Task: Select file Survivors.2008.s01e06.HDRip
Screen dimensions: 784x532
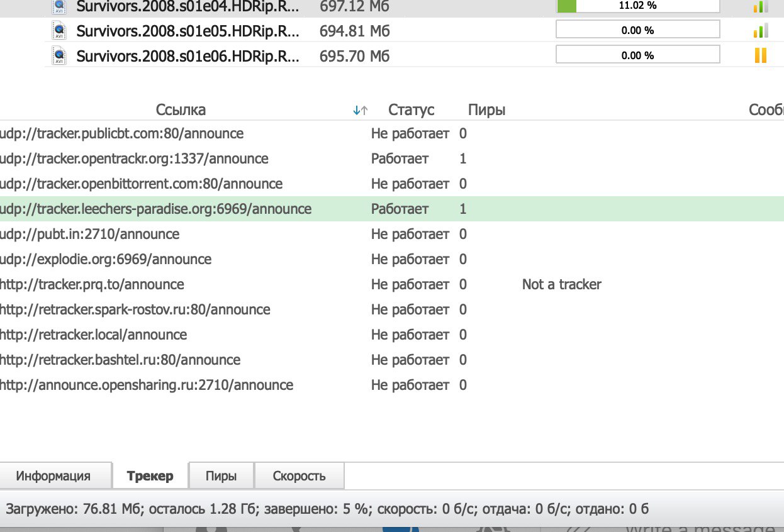Action: [x=188, y=55]
